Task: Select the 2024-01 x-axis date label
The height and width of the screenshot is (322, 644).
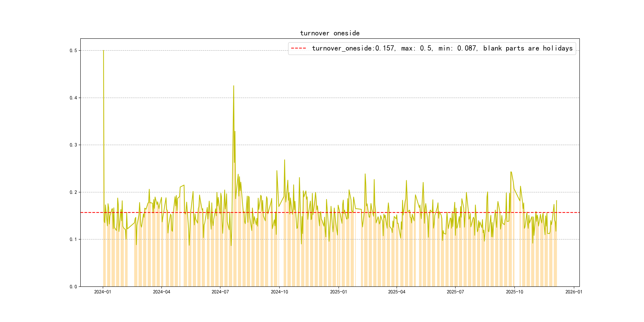Action: pyautogui.click(x=103, y=292)
